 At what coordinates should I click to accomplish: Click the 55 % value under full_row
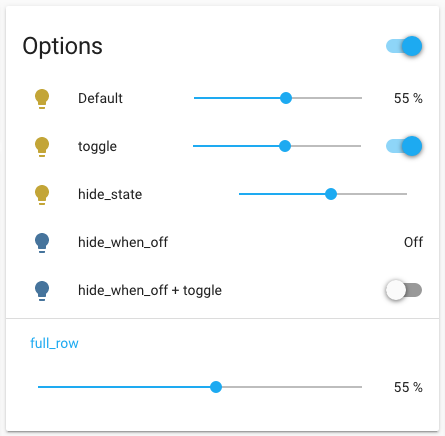[x=408, y=387]
